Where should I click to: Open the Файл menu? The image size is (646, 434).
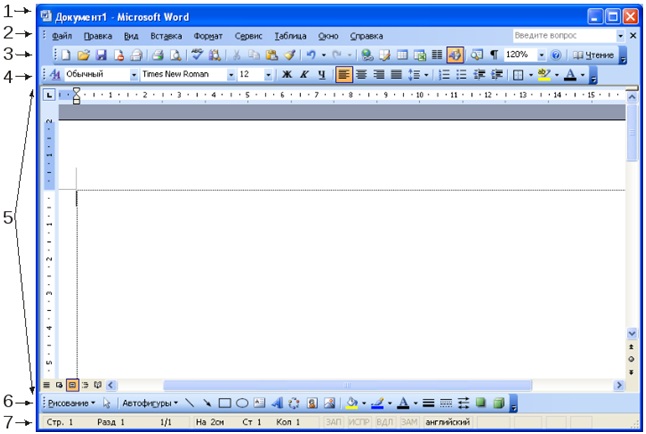[x=62, y=36]
